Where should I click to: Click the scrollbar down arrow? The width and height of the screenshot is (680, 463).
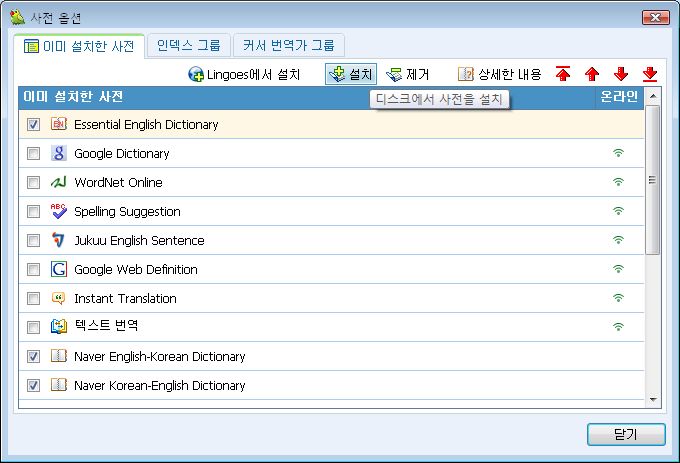(653, 400)
